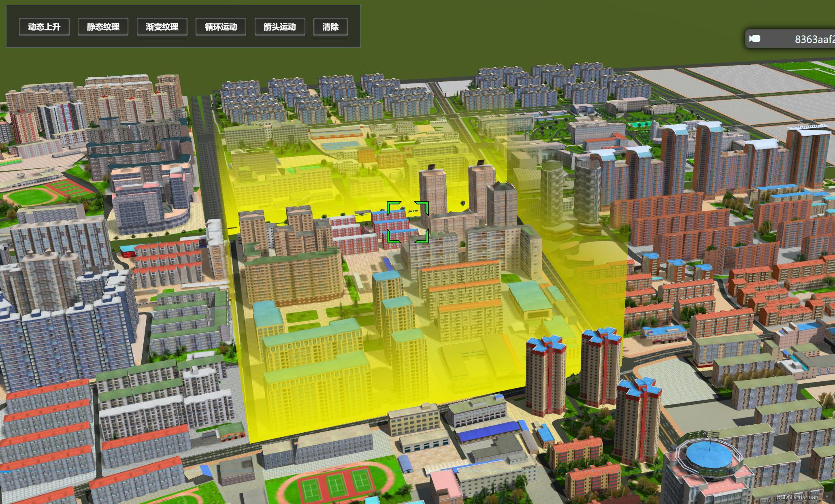
Task: Click the video camera icon in top-right panel
Action: (754, 39)
